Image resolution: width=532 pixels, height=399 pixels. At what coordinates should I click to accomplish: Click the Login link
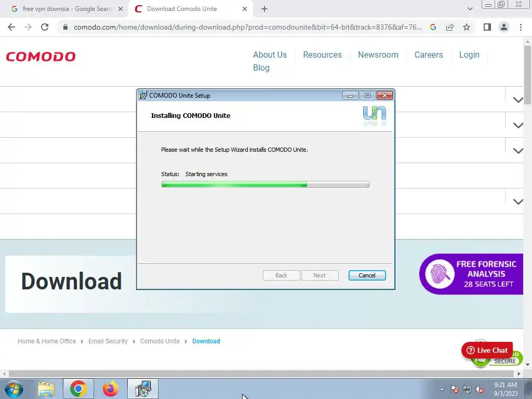pos(469,55)
